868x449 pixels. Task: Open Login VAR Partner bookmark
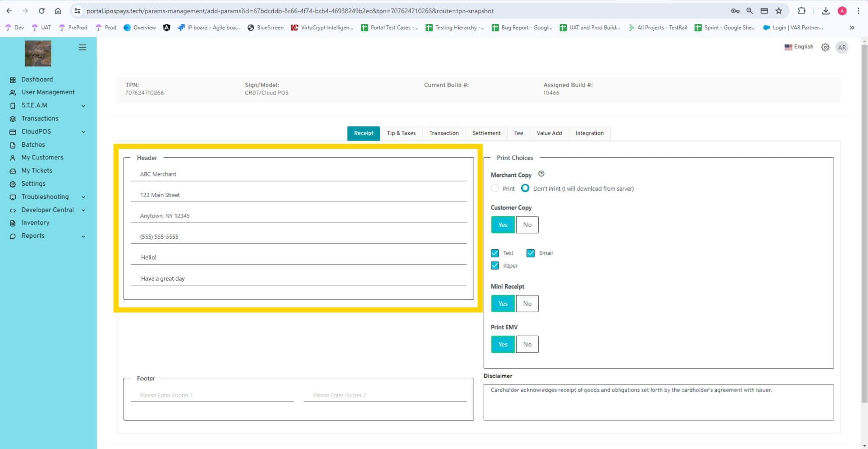[x=793, y=28]
